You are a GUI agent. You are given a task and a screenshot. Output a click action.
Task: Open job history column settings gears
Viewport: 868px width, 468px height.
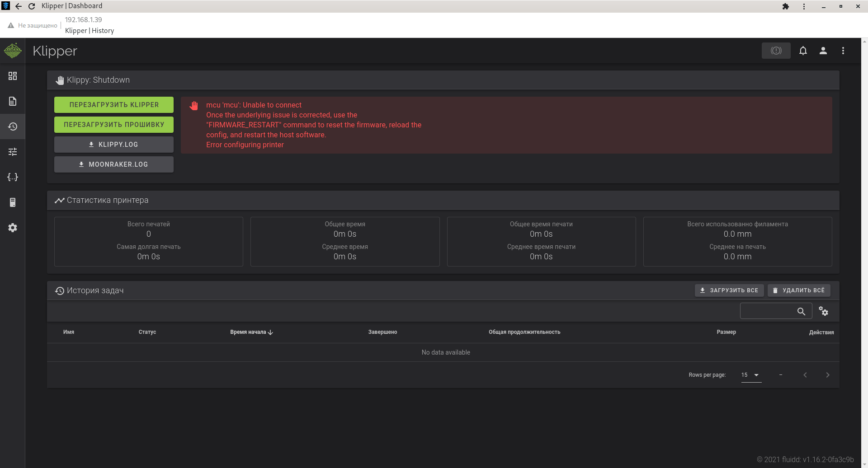pos(823,312)
